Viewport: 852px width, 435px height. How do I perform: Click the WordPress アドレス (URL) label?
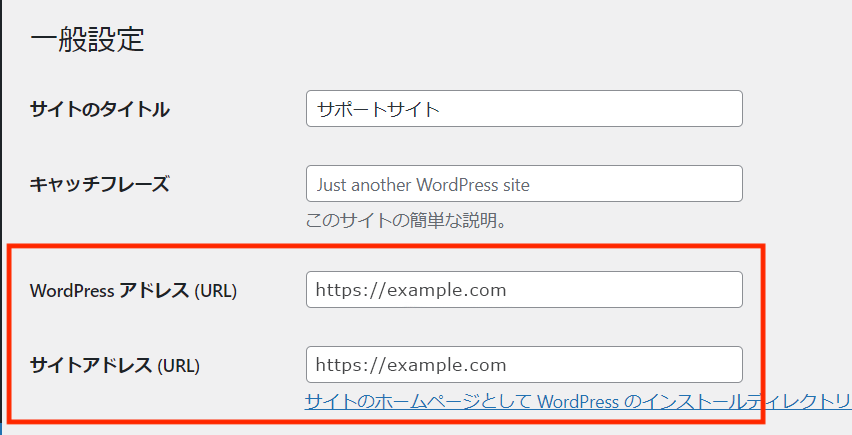[133, 291]
